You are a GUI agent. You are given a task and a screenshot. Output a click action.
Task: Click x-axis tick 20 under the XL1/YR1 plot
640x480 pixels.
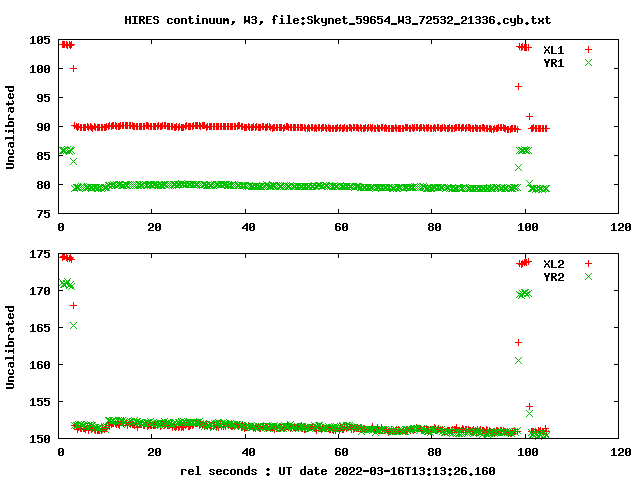point(154,227)
